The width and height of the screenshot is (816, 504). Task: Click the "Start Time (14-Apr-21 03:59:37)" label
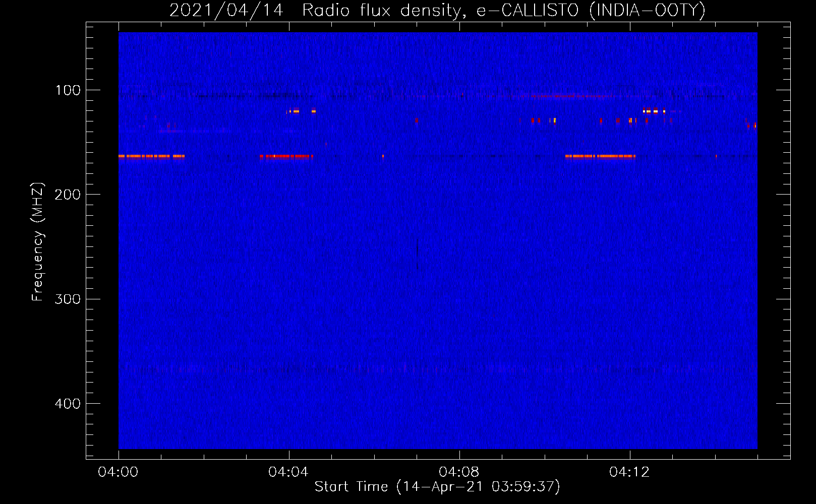click(x=437, y=487)
